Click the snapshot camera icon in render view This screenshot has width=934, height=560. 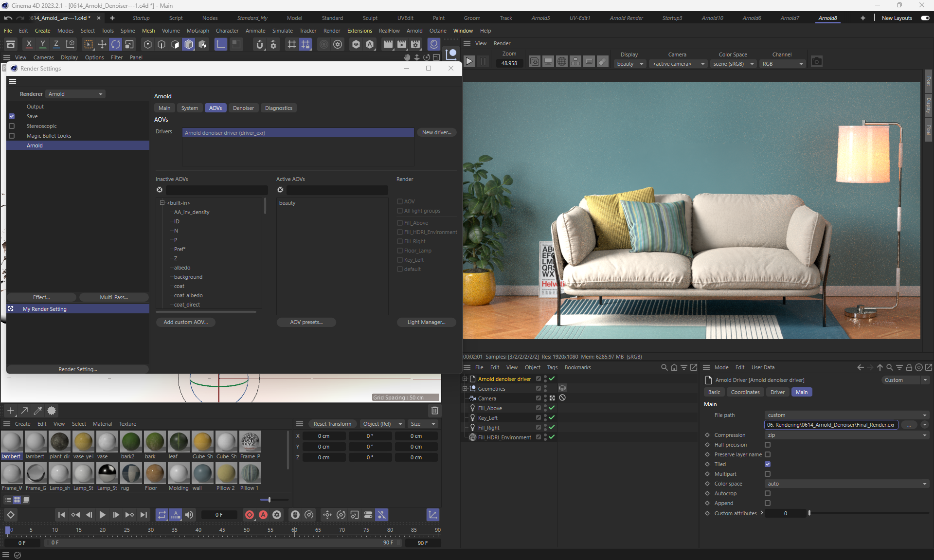(x=817, y=62)
